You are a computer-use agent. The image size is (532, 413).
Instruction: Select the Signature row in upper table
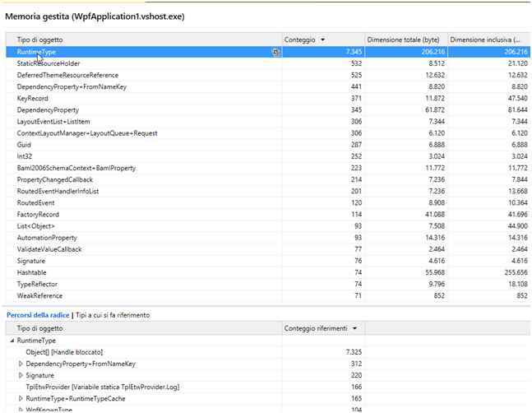[268, 261]
